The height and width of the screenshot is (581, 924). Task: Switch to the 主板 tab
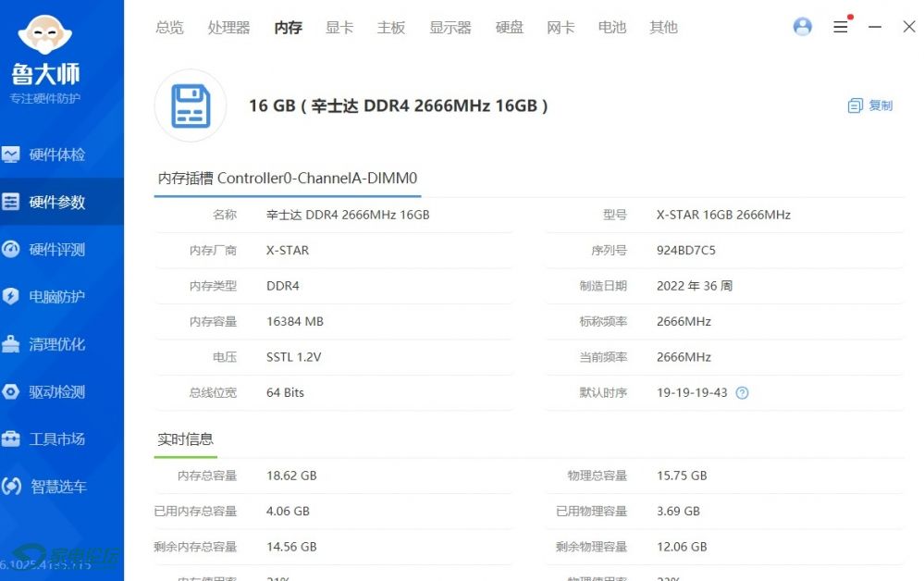tap(391, 27)
